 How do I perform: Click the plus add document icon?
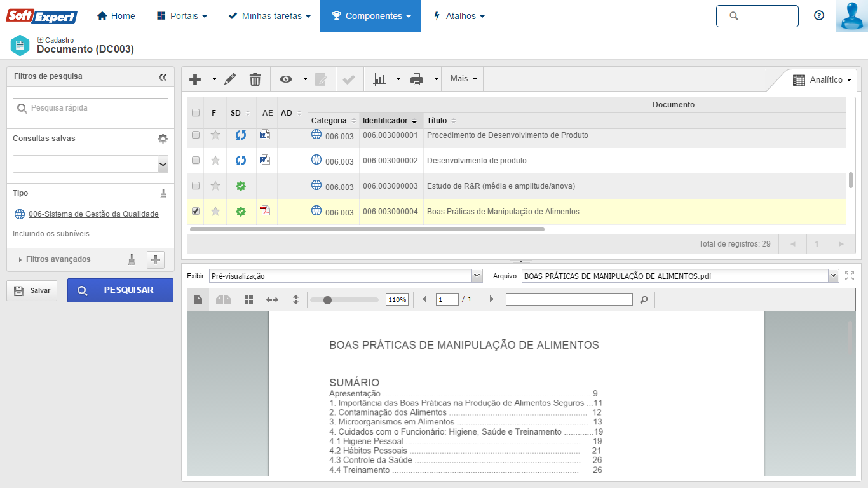coord(196,79)
